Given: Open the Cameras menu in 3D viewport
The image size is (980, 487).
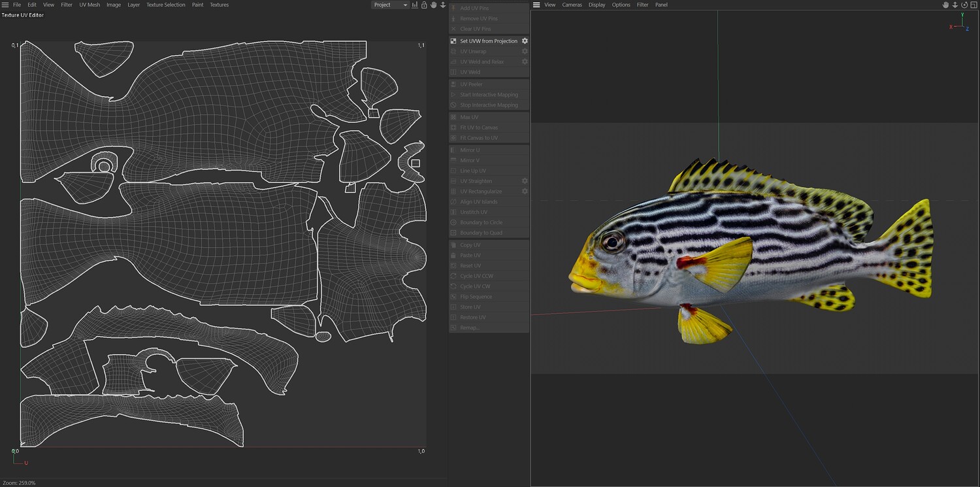Looking at the screenshot, I should (572, 5).
